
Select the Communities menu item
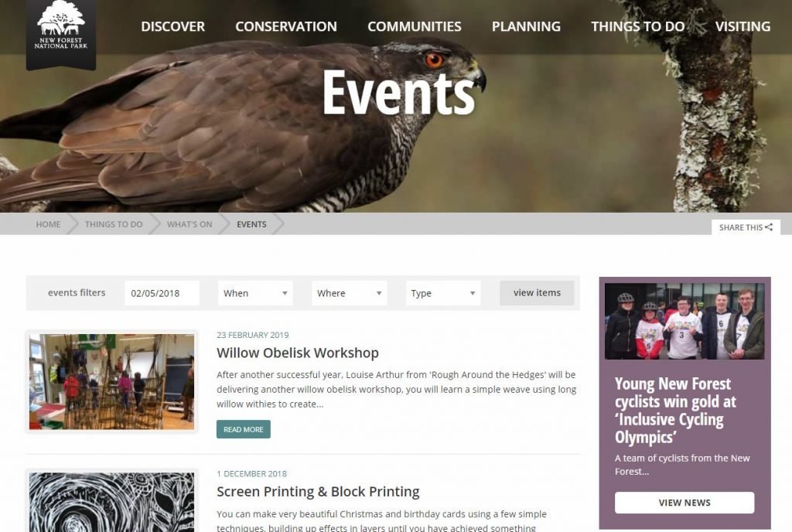(x=415, y=26)
